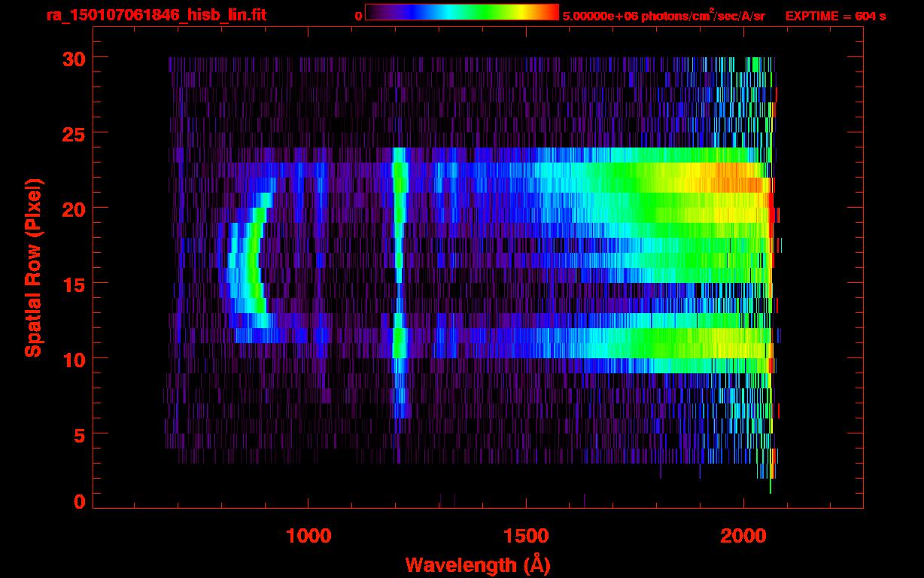Click the Spatial Row (Pixel) axis title

(x=33, y=267)
